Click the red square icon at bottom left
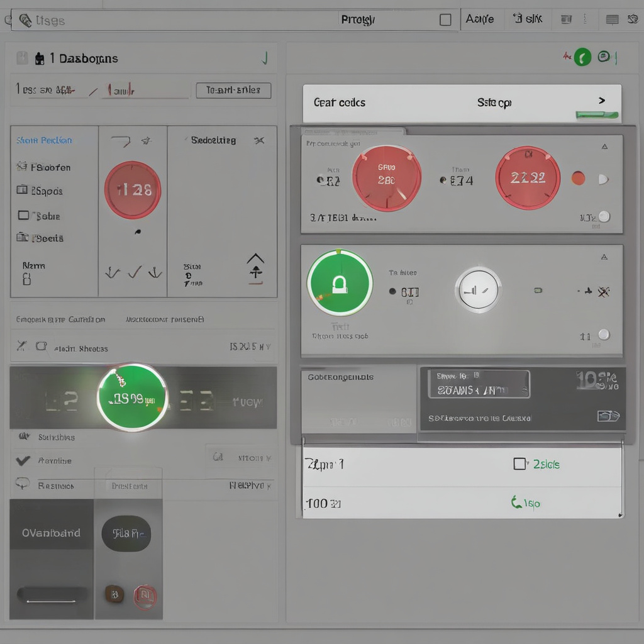 (x=145, y=596)
